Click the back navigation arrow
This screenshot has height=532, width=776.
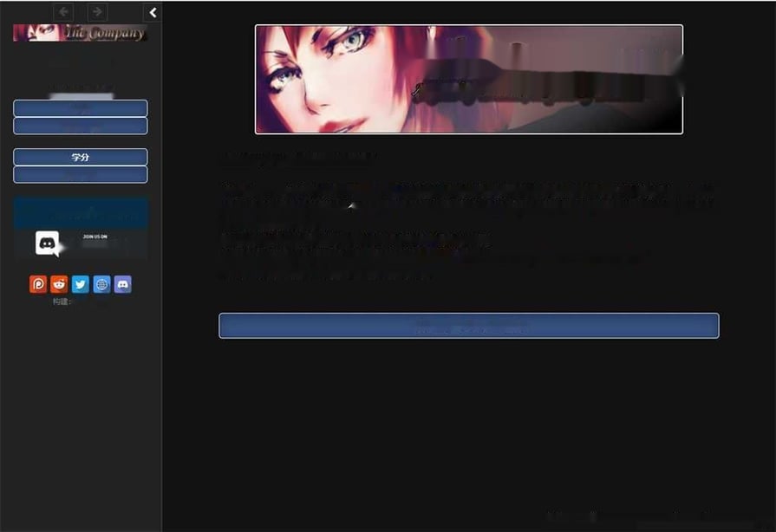(x=62, y=12)
